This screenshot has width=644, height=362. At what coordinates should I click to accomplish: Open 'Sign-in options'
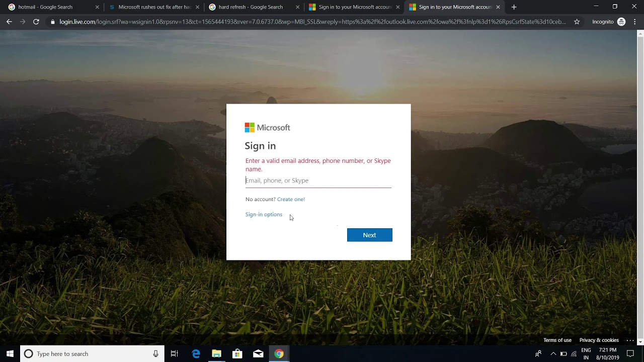click(264, 214)
